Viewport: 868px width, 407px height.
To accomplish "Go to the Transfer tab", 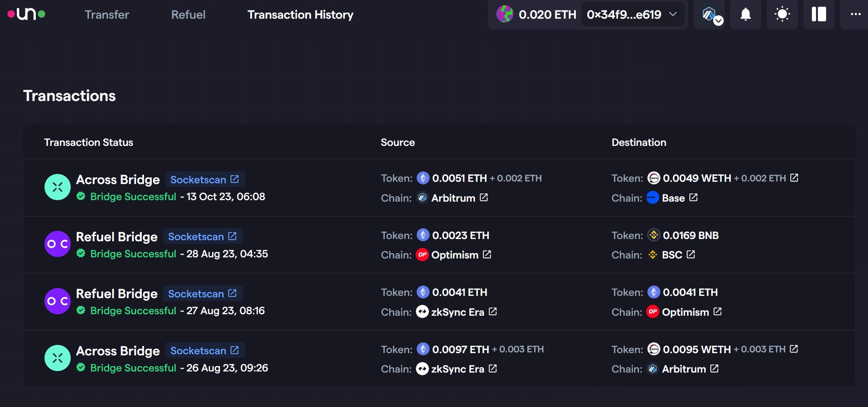I will 107,15.
